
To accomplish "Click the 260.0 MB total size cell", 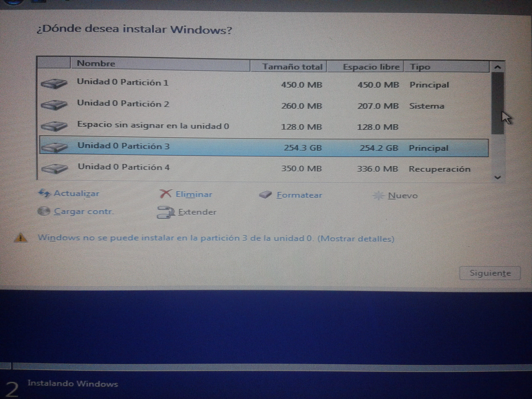I will (302, 106).
